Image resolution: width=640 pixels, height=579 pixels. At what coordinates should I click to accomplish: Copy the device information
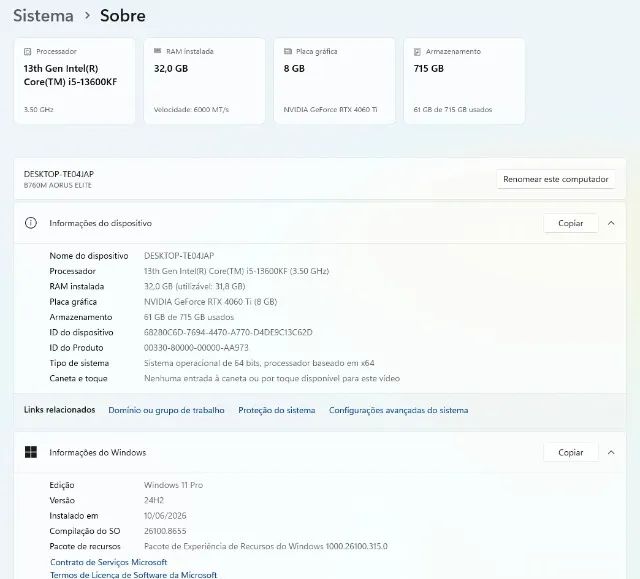(571, 223)
